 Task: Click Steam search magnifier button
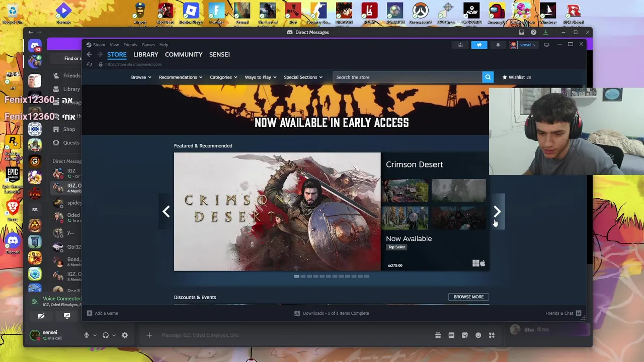(488, 77)
